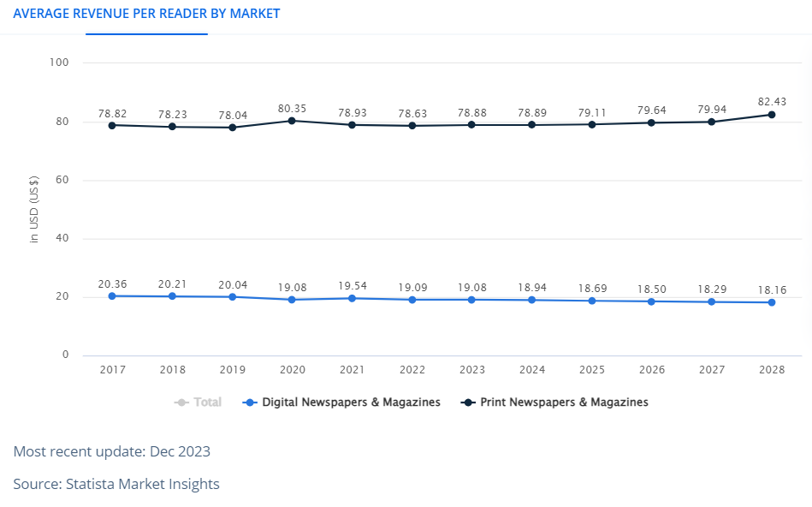Image resolution: width=812 pixels, height=507 pixels.
Task: Click the Most recent update: Dec 2023 text
Action: [111, 451]
